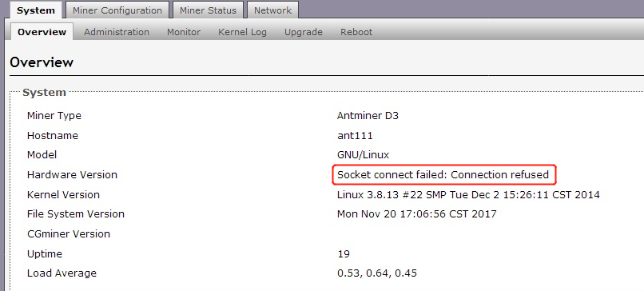Viewport: 644px width, 291px height.
Task: Click the Overview page heading
Action: click(x=42, y=62)
